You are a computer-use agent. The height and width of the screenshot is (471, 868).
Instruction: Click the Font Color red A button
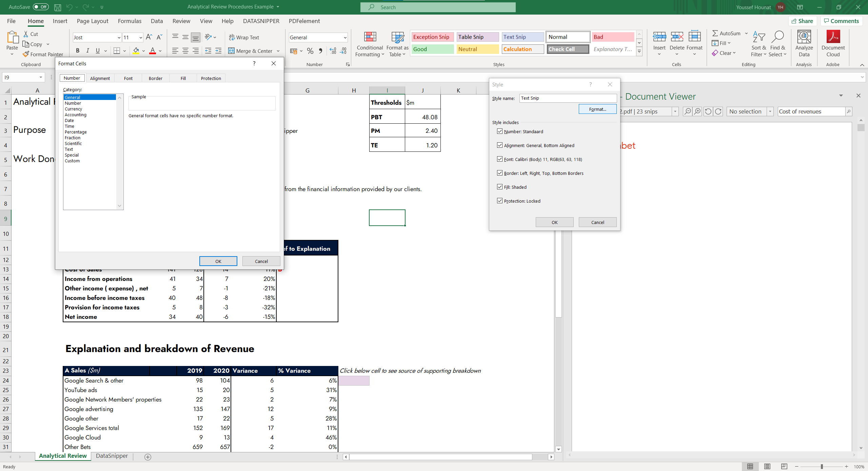[153, 50]
